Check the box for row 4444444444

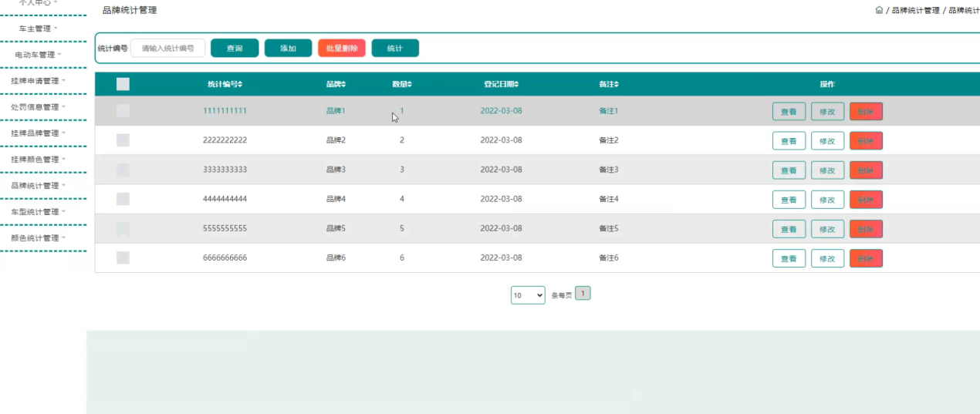tap(123, 199)
